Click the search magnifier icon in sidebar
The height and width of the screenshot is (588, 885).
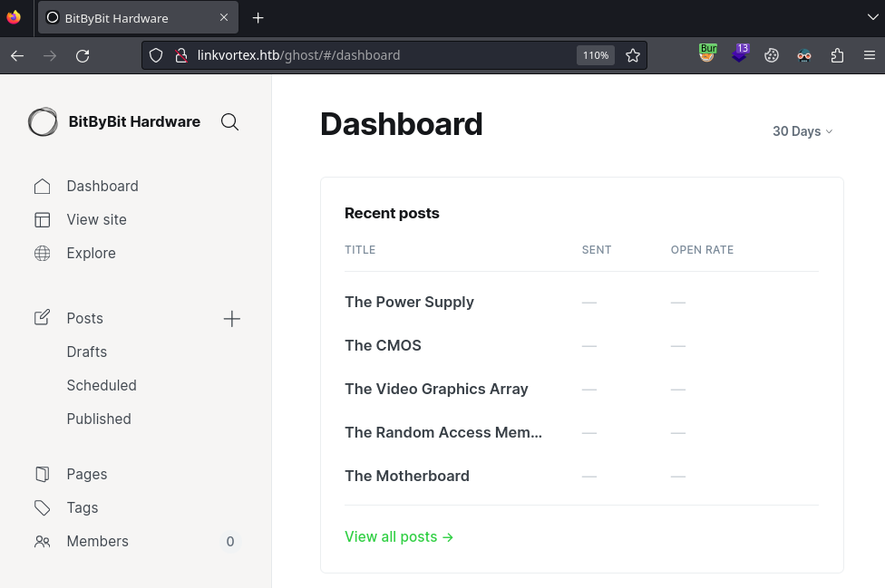pyautogui.click(x=229, y=122)
